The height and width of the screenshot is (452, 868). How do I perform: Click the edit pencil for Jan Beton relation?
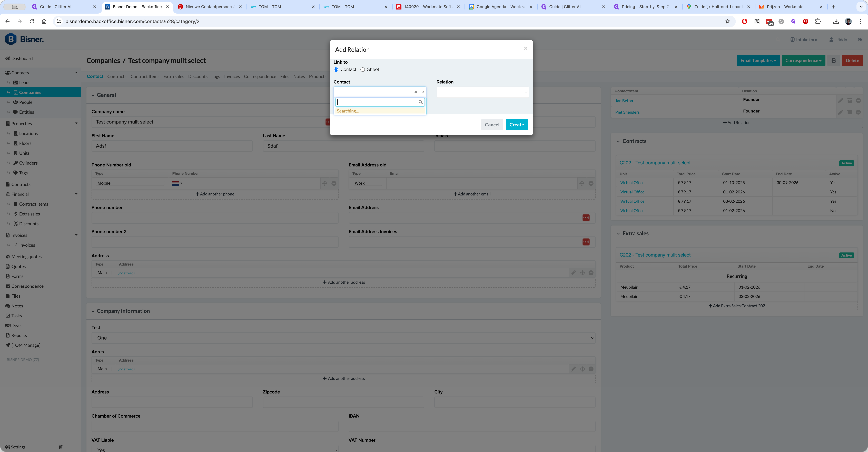tap(841, 100)
